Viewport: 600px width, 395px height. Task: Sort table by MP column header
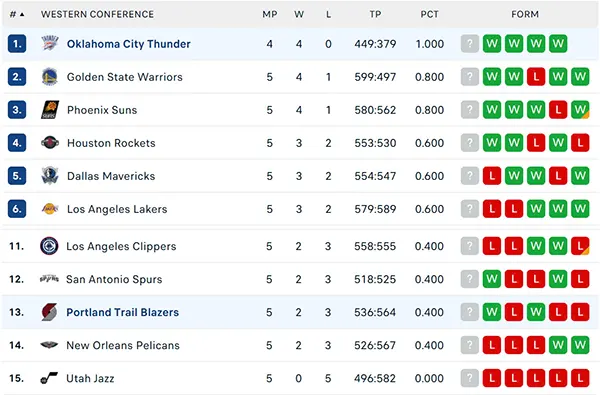coord(270,15)
